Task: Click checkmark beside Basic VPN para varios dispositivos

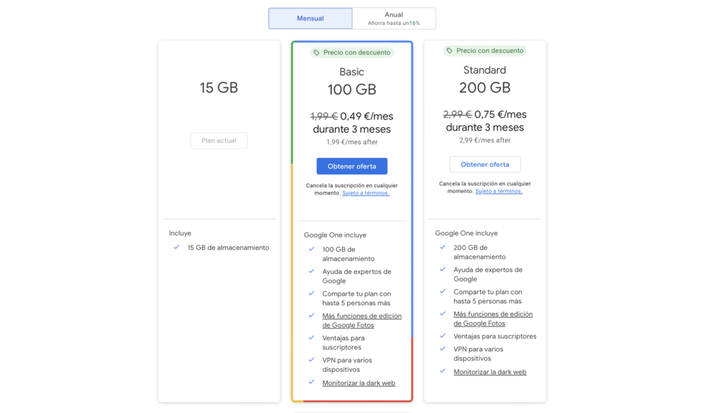Action: (311, 359)
